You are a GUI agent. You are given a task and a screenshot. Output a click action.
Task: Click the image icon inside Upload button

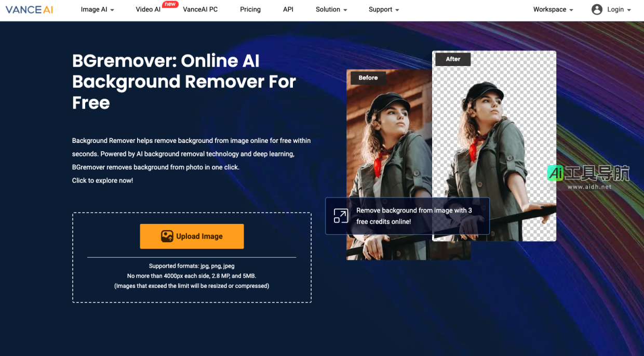tap(167, 236)
